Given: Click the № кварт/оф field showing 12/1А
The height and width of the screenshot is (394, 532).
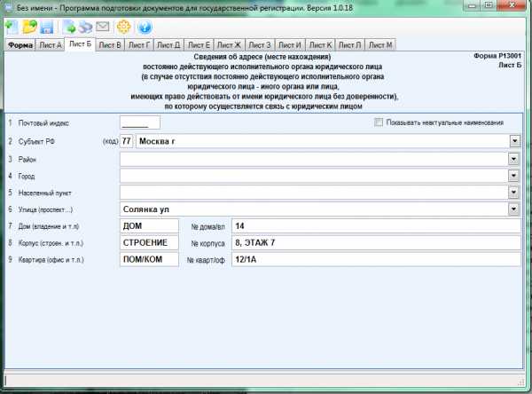Looking at the screenshot, I should [376, 259].
